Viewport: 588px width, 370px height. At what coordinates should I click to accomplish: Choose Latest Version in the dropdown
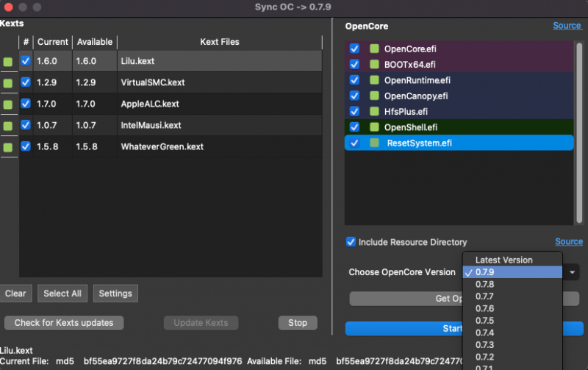click(503, 260)
